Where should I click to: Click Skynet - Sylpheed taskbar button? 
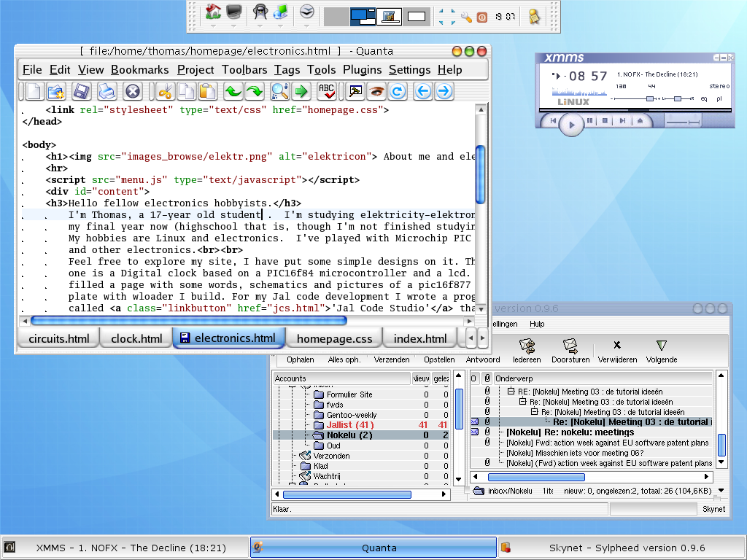(x=622, y=548)
